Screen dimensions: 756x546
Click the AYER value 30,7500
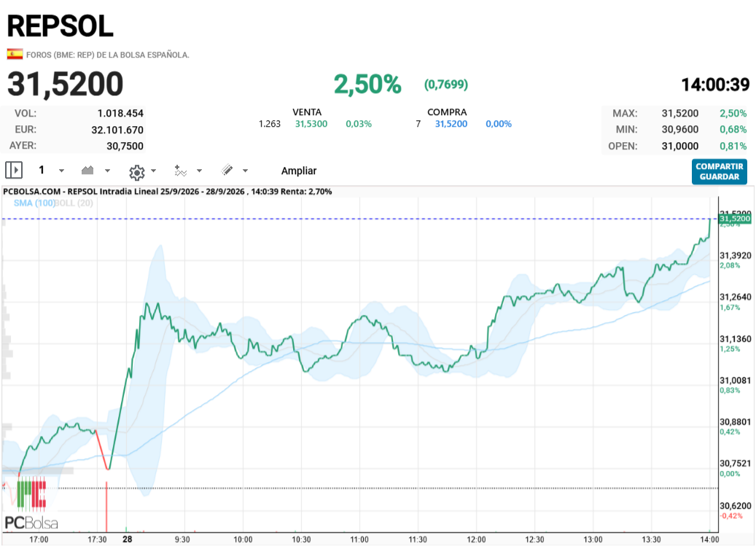point(125,146)
